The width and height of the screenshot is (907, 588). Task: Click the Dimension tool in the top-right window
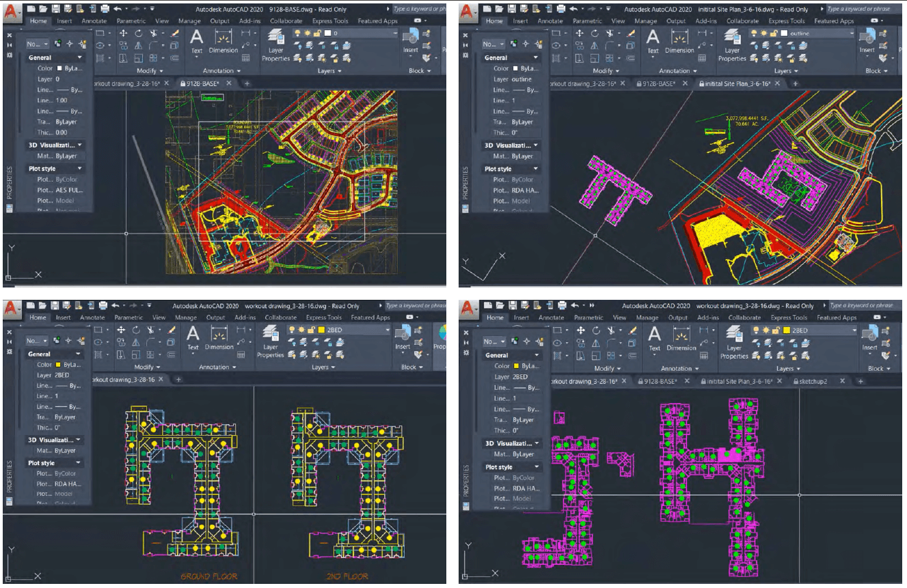(679, 41)
